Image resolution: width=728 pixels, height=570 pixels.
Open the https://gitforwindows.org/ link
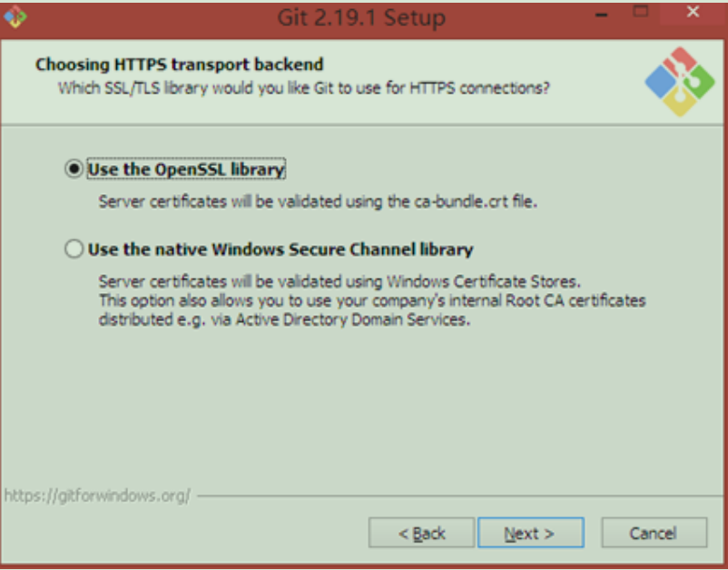[97, 496]
